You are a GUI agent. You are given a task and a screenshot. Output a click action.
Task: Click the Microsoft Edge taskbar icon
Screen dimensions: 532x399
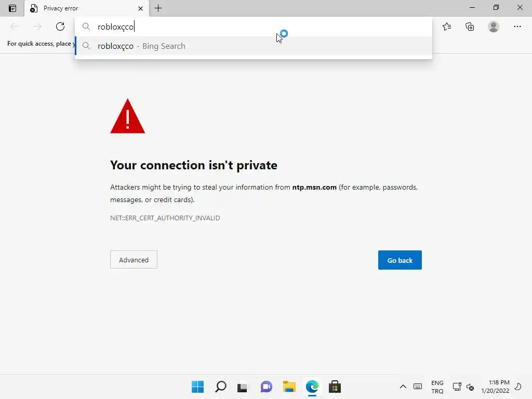click(312, 387)
